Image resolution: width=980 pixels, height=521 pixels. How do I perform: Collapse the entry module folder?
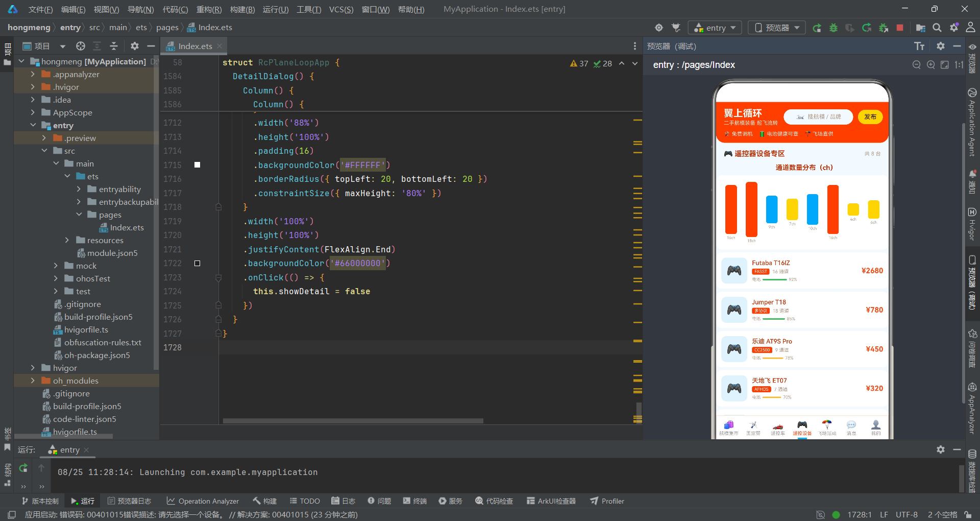(x=33, y=125)
